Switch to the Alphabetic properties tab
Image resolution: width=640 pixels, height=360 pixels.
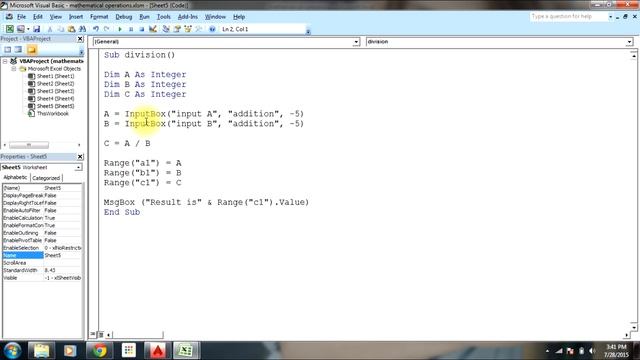15,178
